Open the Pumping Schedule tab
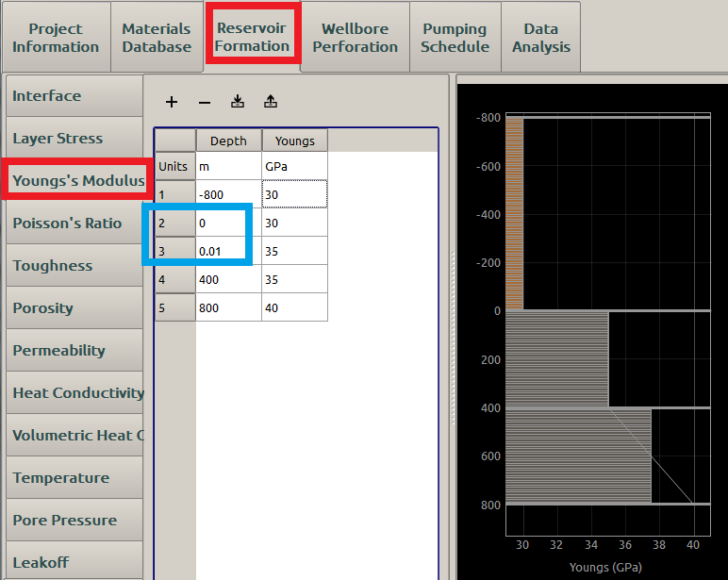Image resolution: width=728 pixels, height=580 pixels. tap(455, 38)
